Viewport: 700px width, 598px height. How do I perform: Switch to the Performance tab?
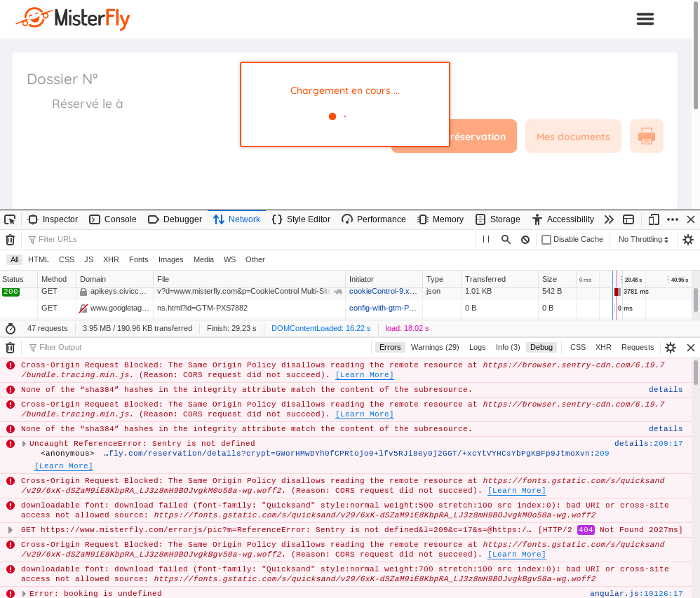(x=374, y=219)
